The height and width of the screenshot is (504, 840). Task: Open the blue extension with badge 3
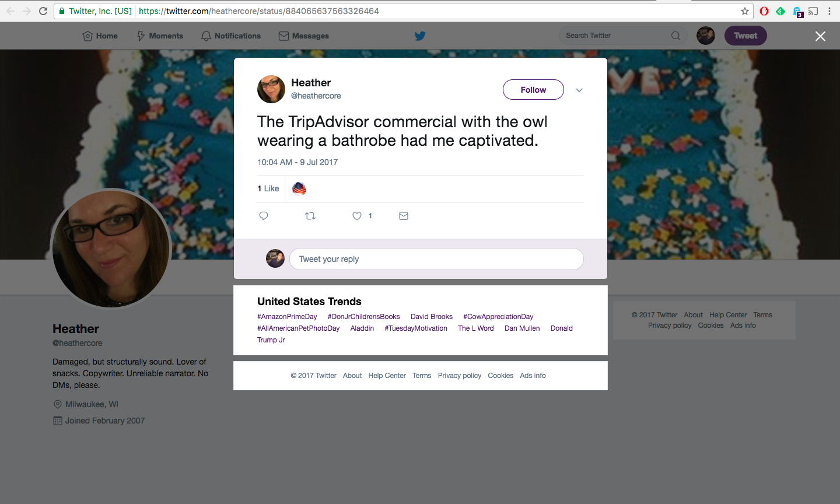797,12
